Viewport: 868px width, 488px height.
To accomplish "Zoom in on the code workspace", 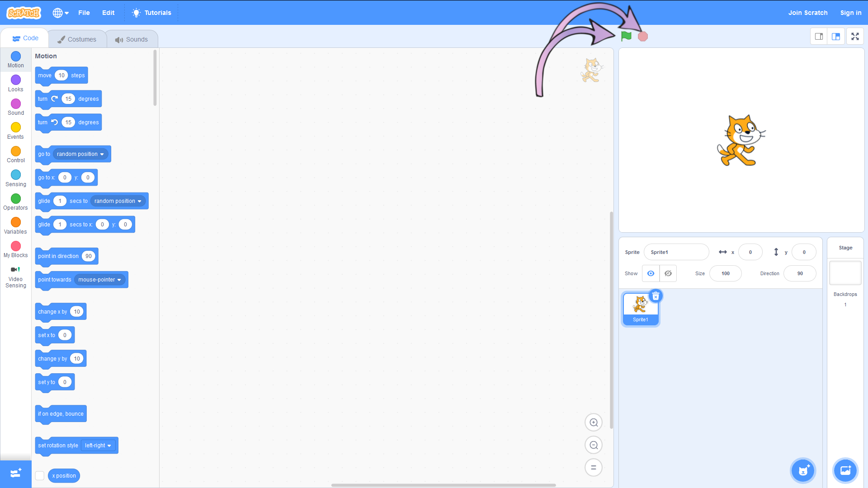I will point(594,422).
